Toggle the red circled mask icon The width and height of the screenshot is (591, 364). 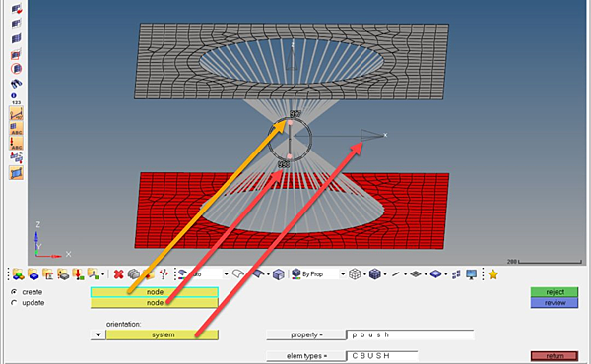pyautogui.click(x=16, y=69)
